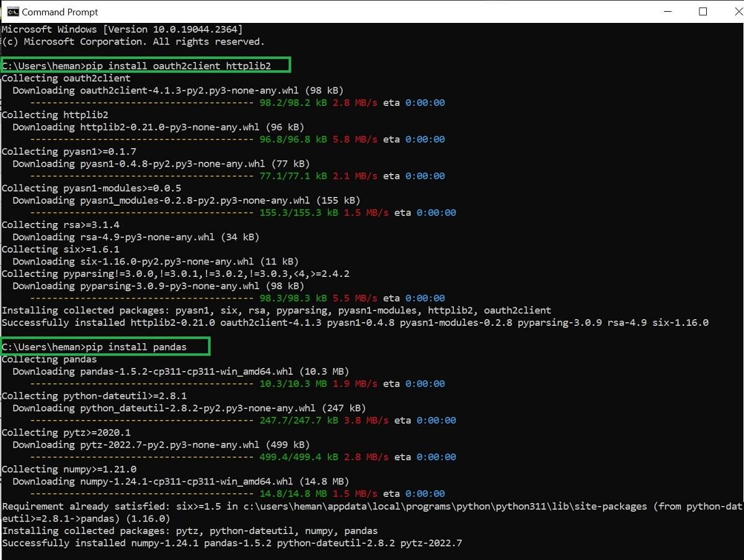Click the pandas-1.5.2 wheel download line
This screenshot has width=744, height=560.
[181, 371]
